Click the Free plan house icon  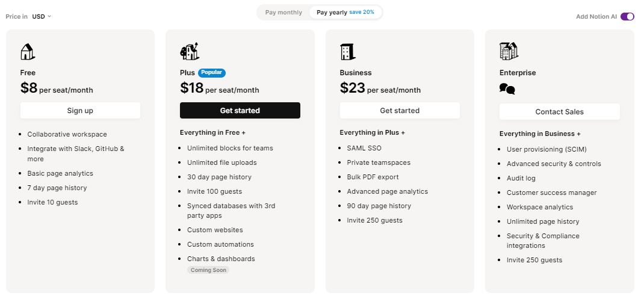[x=28, y=52]
